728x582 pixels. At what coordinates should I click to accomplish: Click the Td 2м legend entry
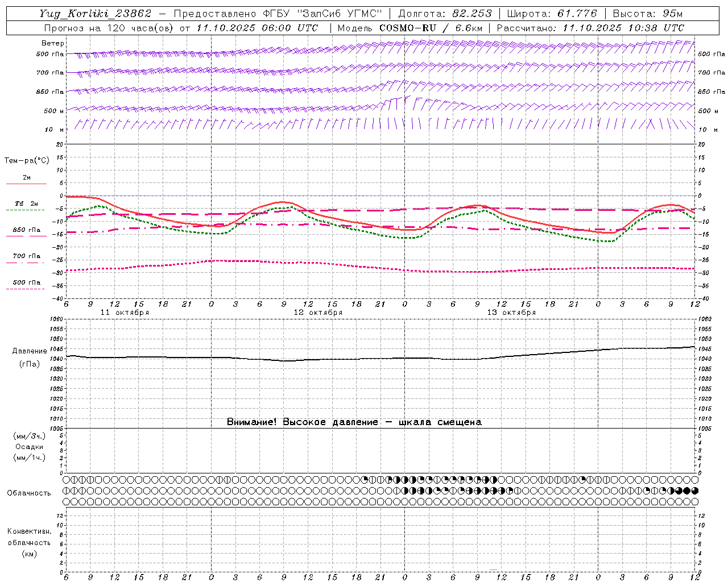point(26,203)
